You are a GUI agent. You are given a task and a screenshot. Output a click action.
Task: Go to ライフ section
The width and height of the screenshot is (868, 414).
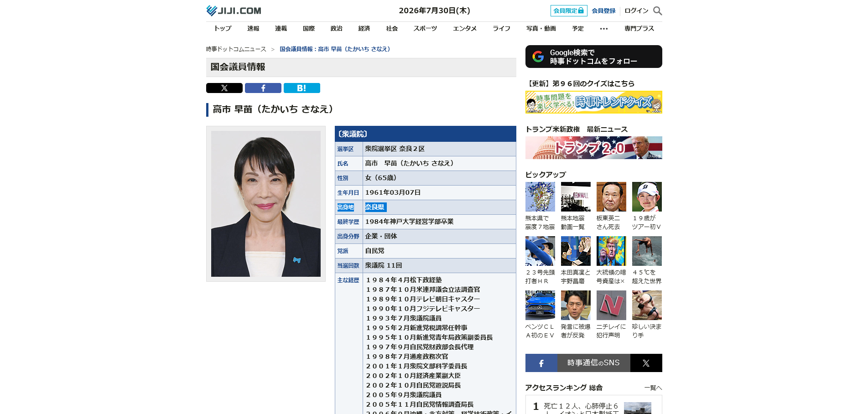(502, 28)
